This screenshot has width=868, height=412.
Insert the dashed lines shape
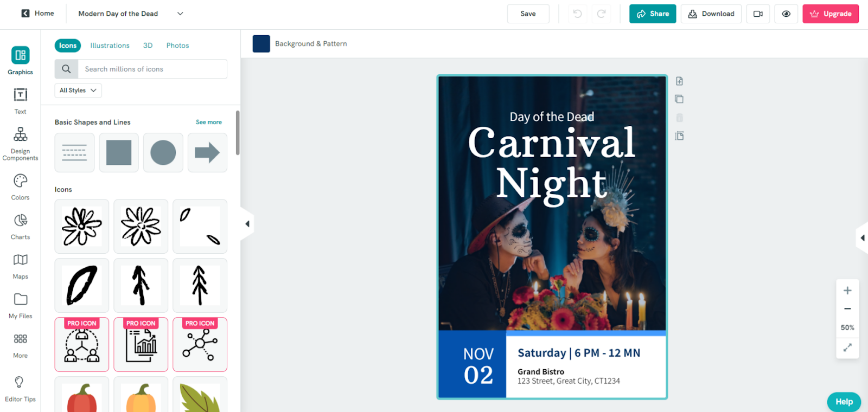[x=74, y=153]
